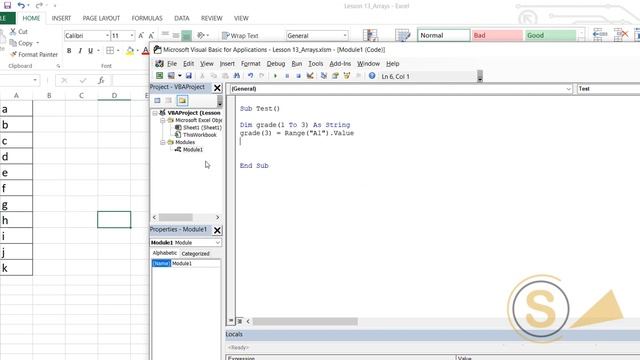Open the File menu in VBA editor
Image resolution: width=640 pixels, height=360 pixels.
click(x=172, y=64)
